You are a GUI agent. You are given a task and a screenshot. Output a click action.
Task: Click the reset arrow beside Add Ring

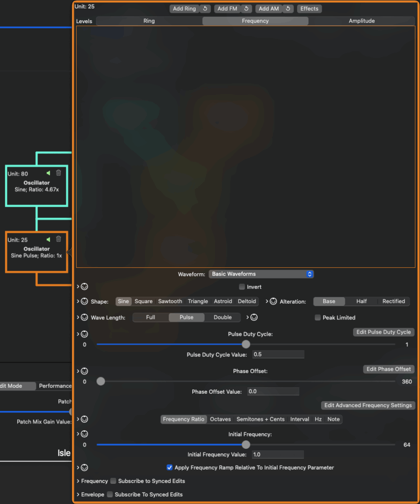pos(205,9)
